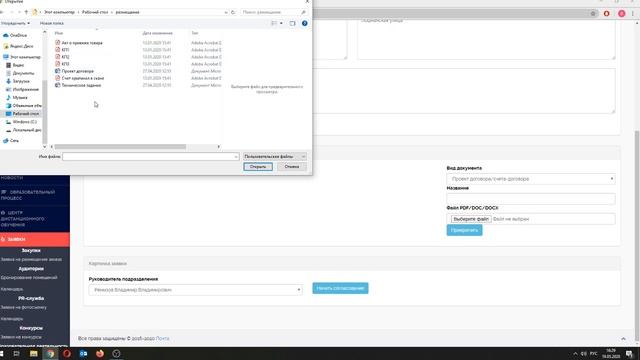The width and height of the screenshot is (640, 360).
Task: Open the 'Заявка на фотосъемку' sidebar link
Action: pos(24,307)
